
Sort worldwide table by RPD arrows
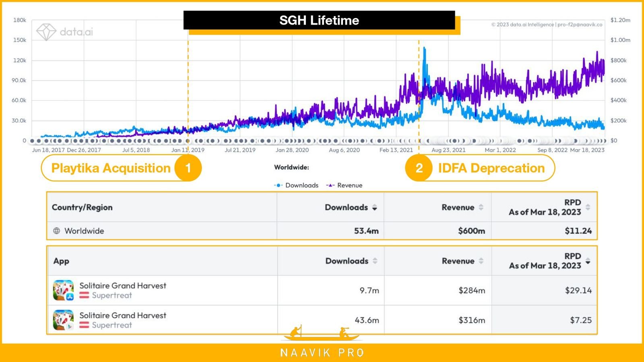point(588,207)
